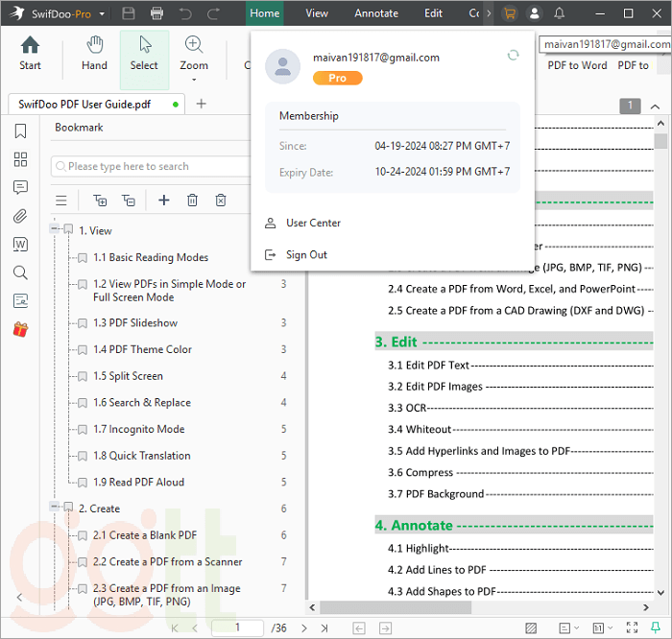Screen dimensions: 672x639
Task: Expand all bookmarks using the expand icon
Action: coord(99,200)
